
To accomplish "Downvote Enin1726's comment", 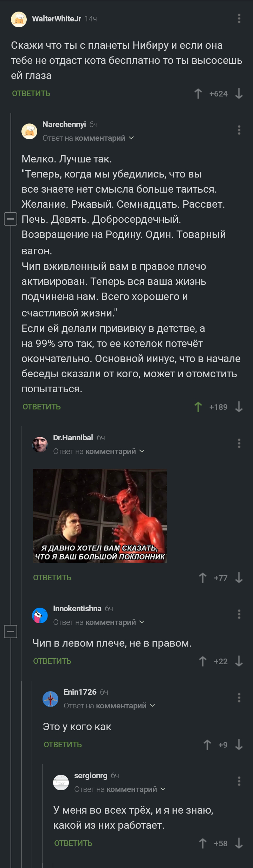I will point(239,745).
